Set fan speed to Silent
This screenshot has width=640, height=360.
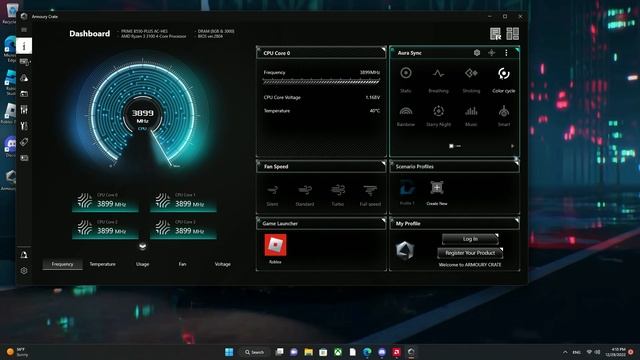272,196
